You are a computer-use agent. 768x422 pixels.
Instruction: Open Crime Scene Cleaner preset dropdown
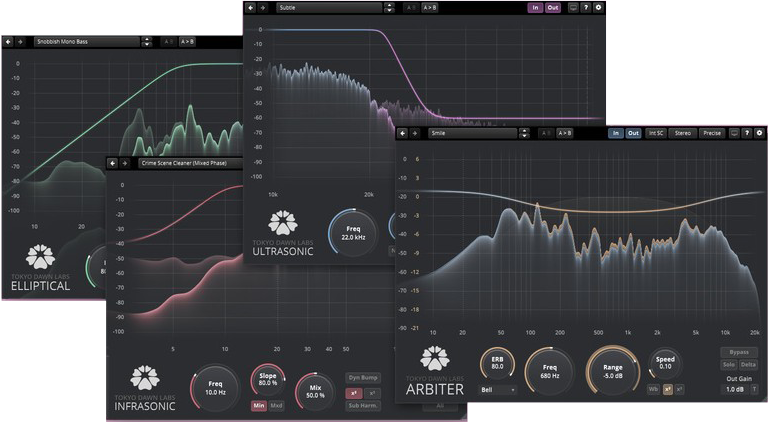[191, 163]
